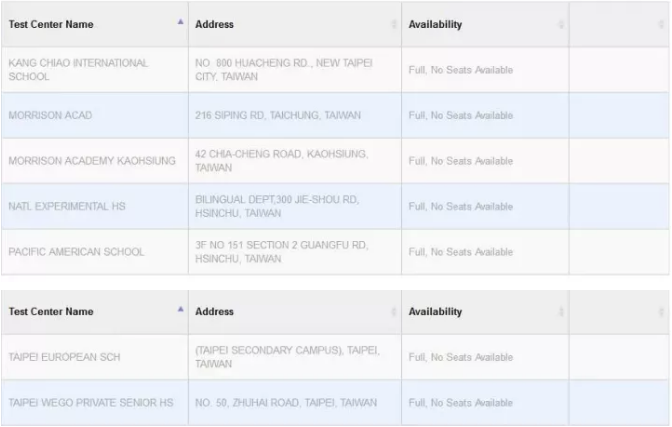The width and height of the screenshot is (672, 427).
Task: Click sort arrows in second Availability header
Action: 561,312
